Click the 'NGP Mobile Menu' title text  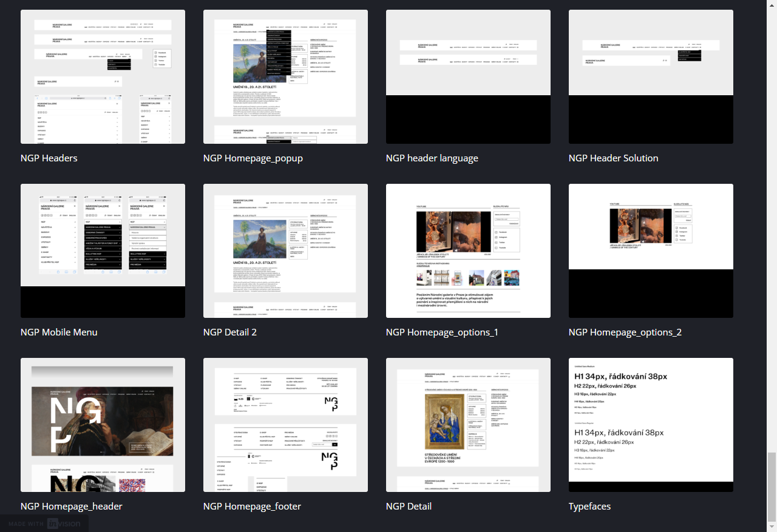59,332
